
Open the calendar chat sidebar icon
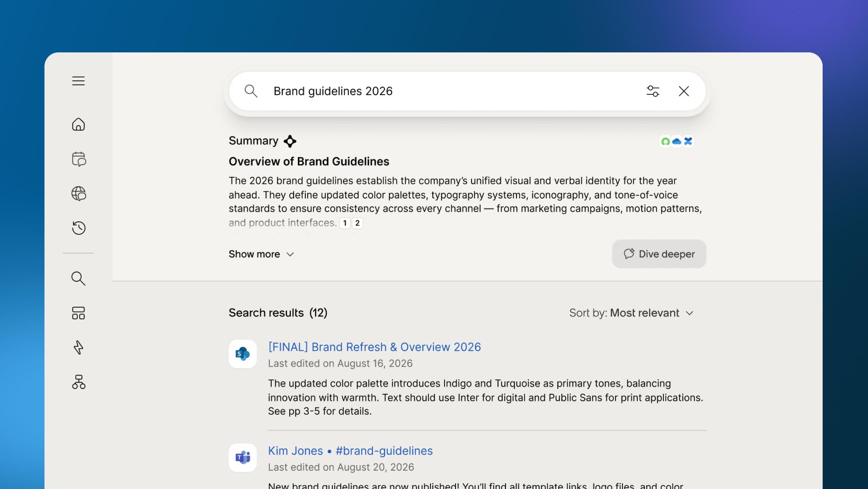tap(79, 159)
